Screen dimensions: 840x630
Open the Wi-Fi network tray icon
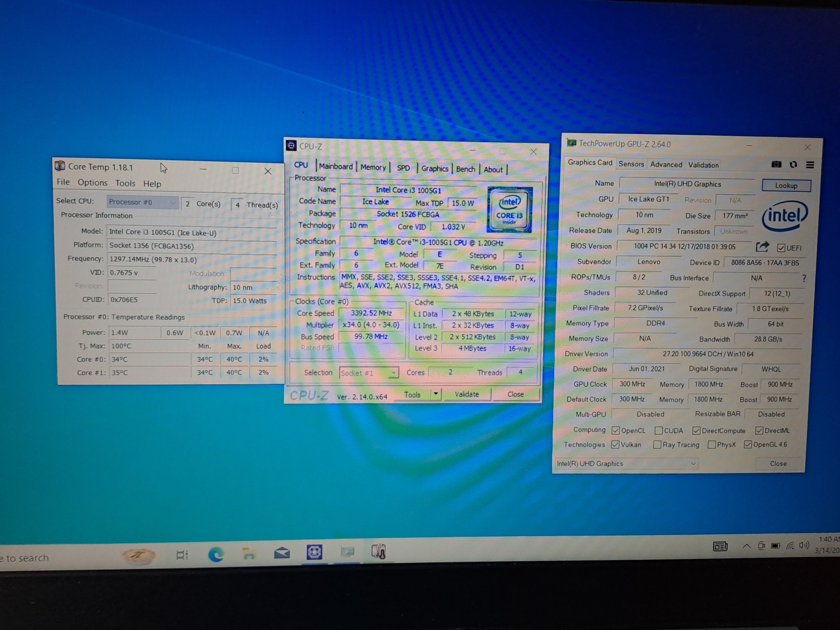pyautogui.click(x=790, y=546)
